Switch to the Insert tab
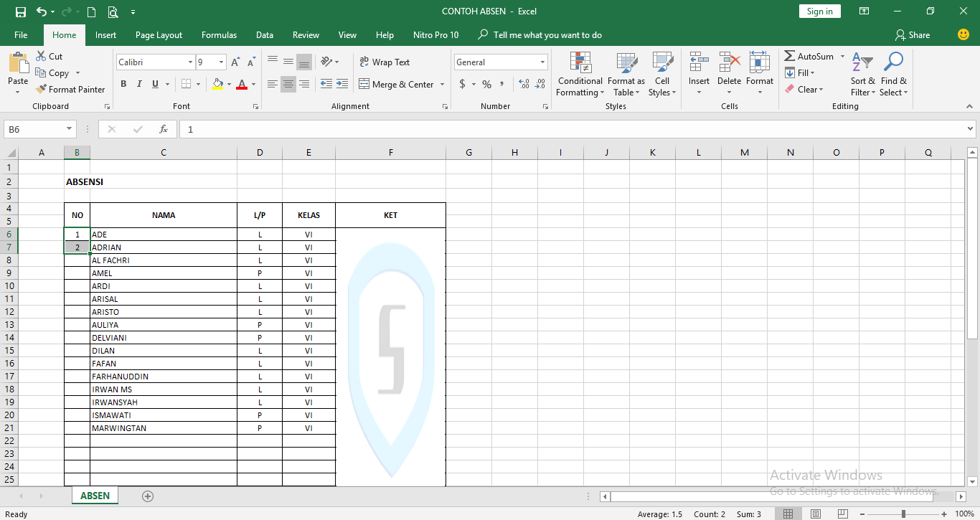 [105, 34]
